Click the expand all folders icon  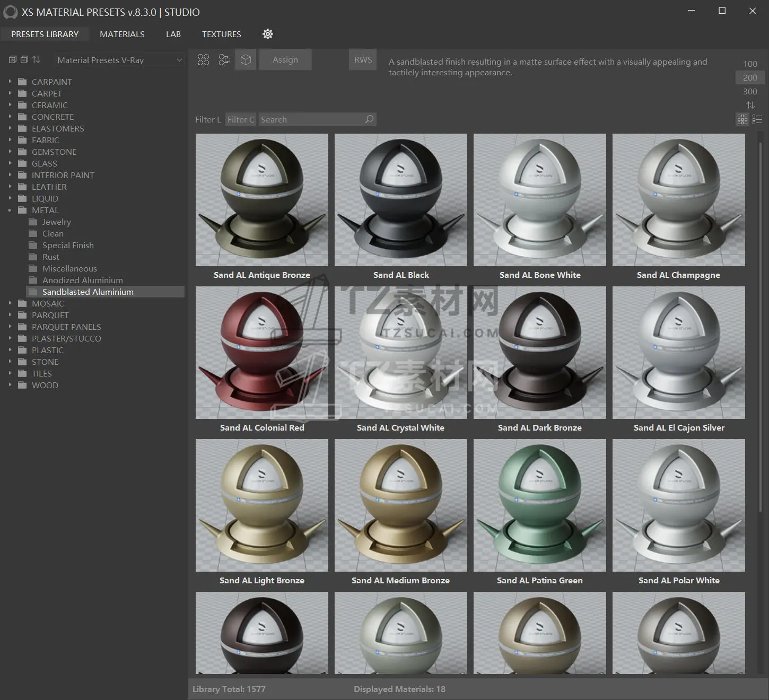(x=13, y=60)
